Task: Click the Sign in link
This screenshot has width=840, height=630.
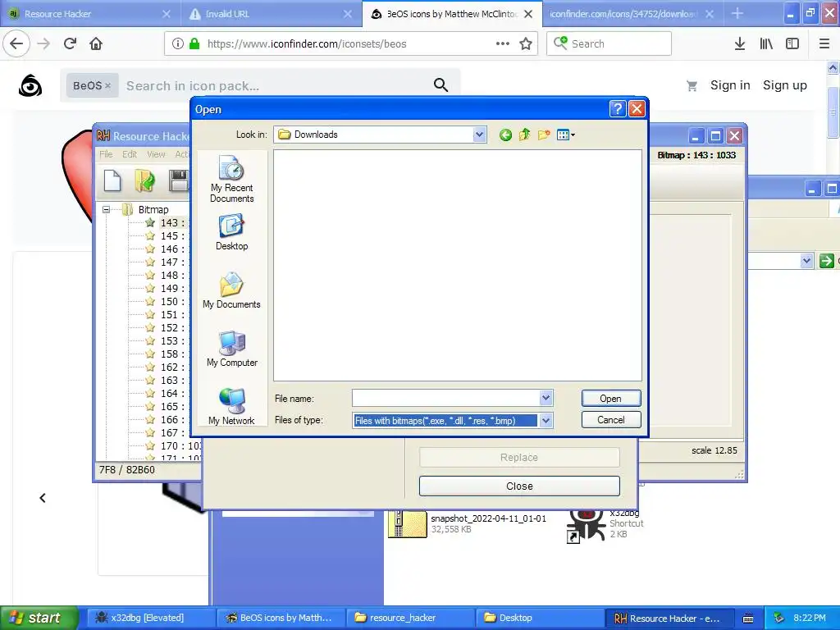Action: click(729, 85)
